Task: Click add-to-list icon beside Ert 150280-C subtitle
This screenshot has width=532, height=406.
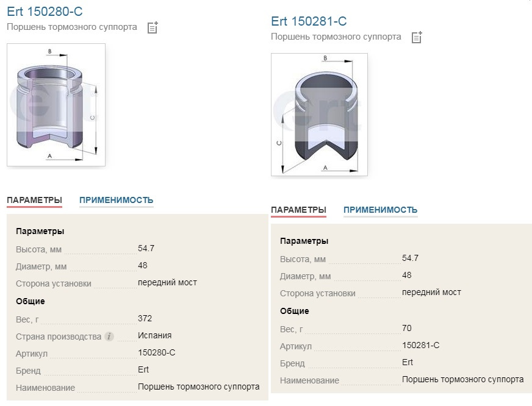Action: tap(153, 27)
